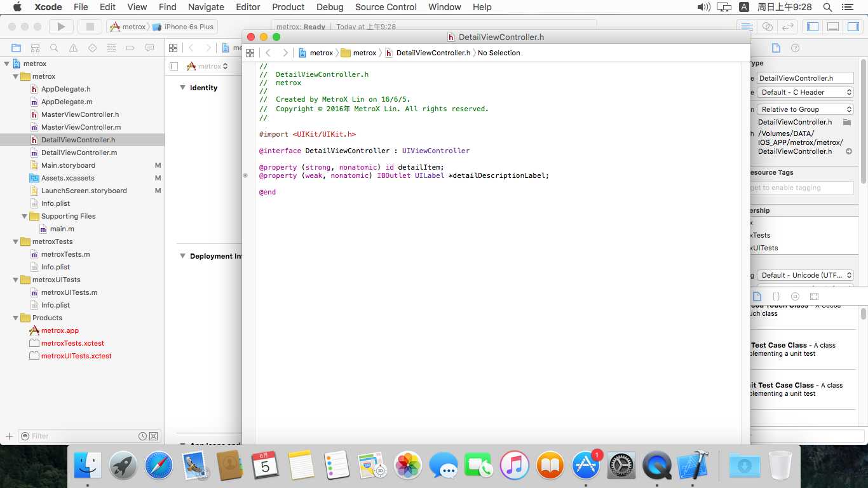Open Safari from the Dock
This screenshot has width=868, height=488.
(x=158, y=466)
